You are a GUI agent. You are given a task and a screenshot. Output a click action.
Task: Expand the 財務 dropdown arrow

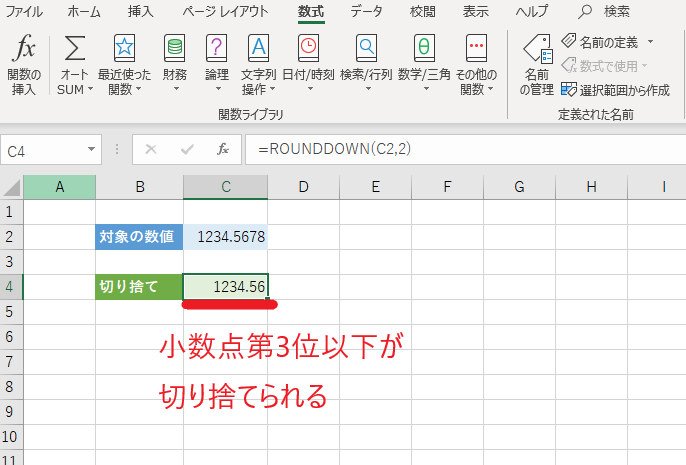click(x=176, y=89)
